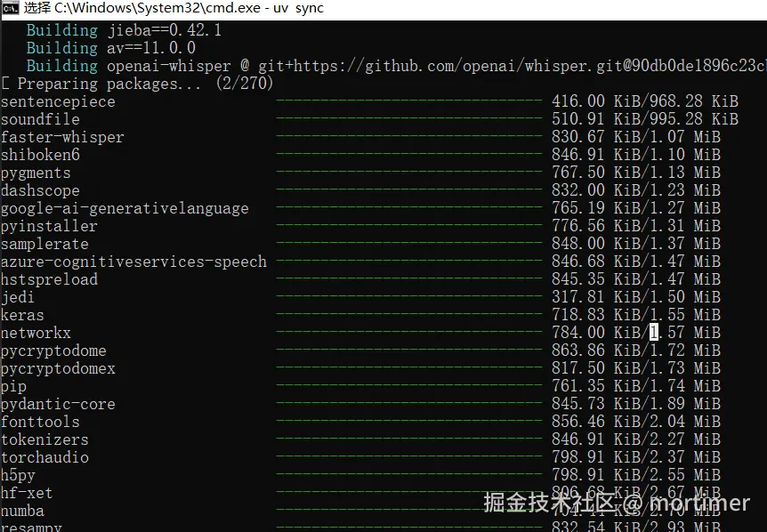The width and height of the screenshot is (767, 532).
Task: Click the 'azure-cognitiveservices-speech' package name
Action: click(133, 262)
